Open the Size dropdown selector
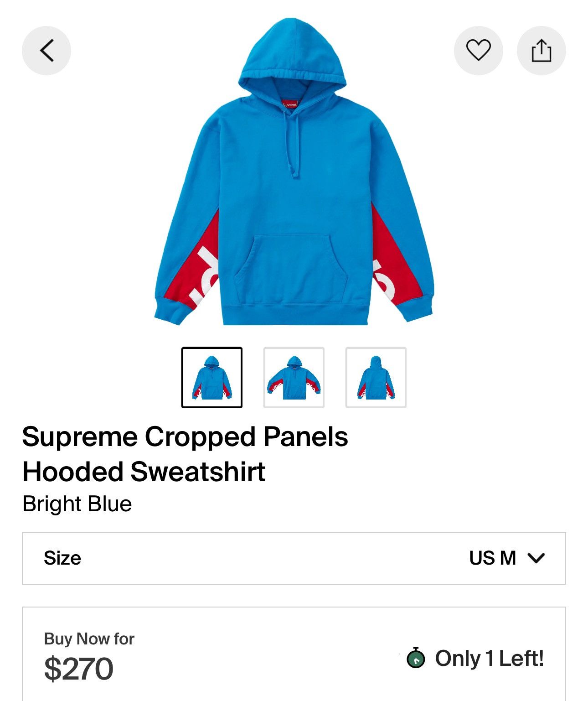This screenshot has width=588, height=701. click(294, 558)
